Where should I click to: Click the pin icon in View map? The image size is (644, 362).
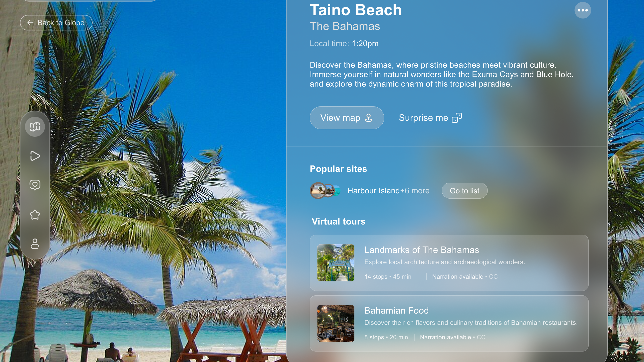[x=368, y=118]
